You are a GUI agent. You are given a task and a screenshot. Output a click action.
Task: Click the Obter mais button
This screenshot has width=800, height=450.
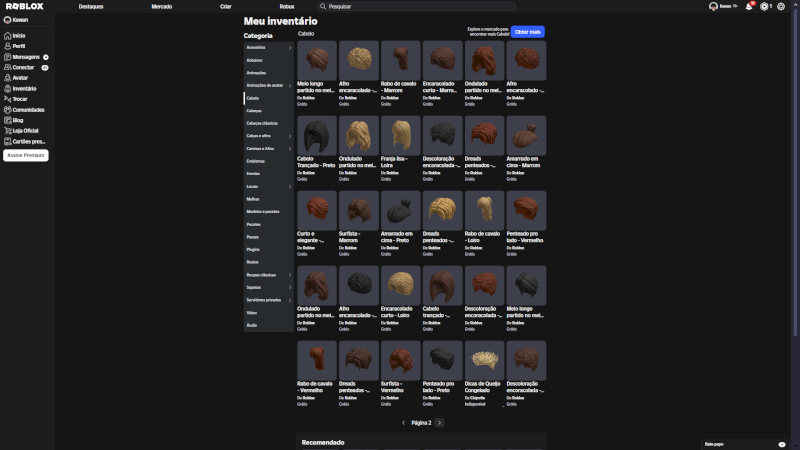click(x=527, y=32)
